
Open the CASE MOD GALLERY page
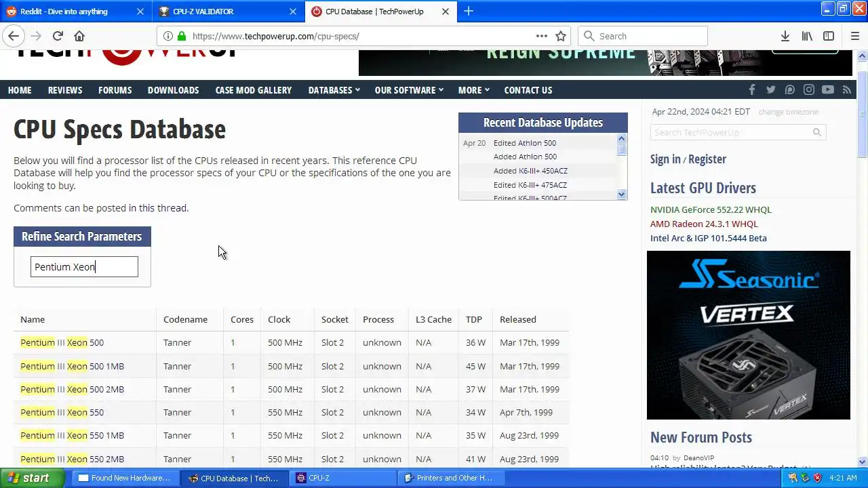[x=253, y=89]
